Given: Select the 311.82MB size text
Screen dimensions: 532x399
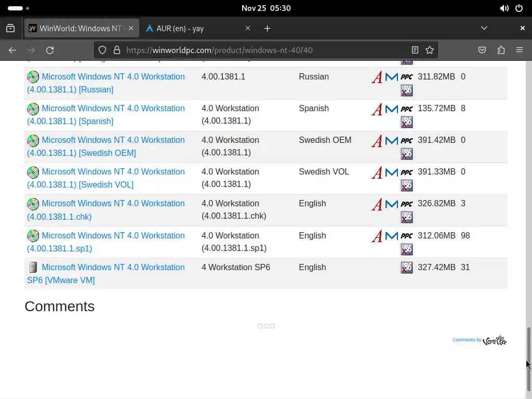Looking at the screenshot, I should click(436, 77).
